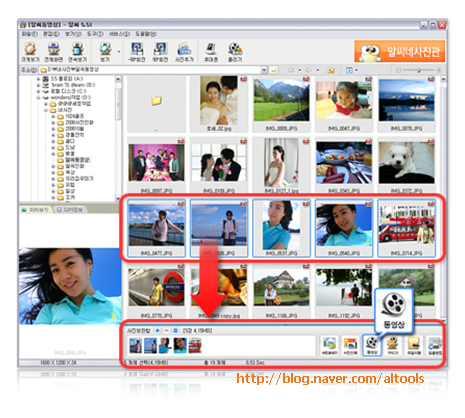Click the yellow folder arrow tray icon

pyautogui.click(x=414, y=345)
